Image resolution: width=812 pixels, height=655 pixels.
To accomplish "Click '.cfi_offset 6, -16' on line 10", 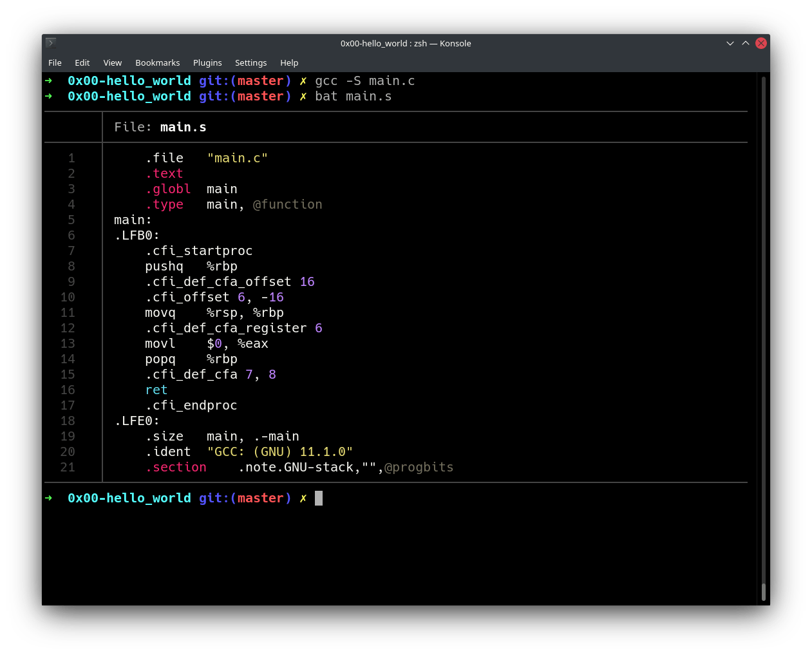I will pos(214,297).
